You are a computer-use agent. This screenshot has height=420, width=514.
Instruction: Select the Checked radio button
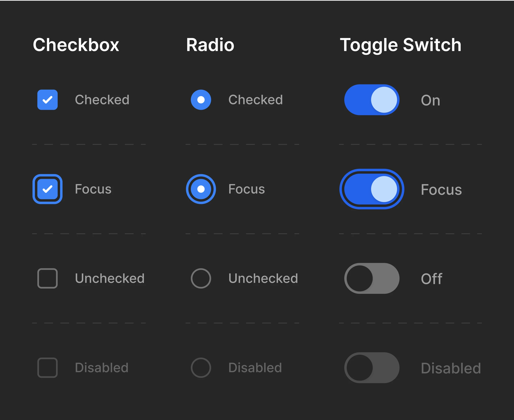coord(201,100)
